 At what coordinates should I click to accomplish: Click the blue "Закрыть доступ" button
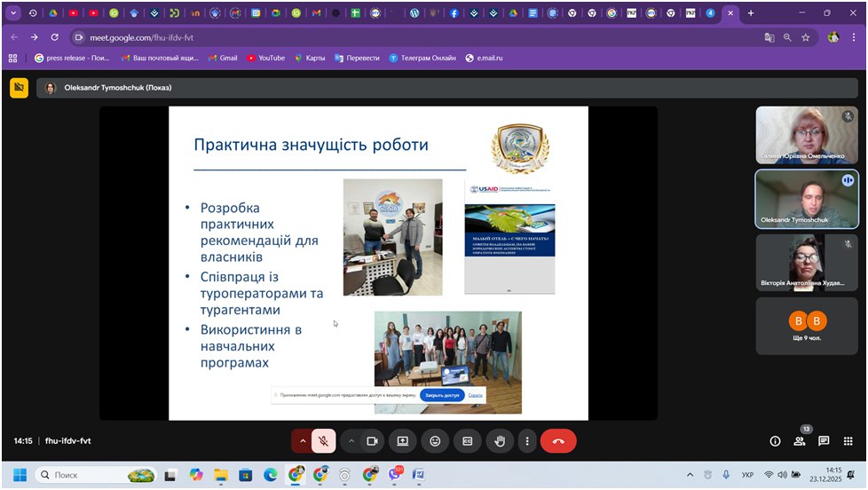click(442, 395)
